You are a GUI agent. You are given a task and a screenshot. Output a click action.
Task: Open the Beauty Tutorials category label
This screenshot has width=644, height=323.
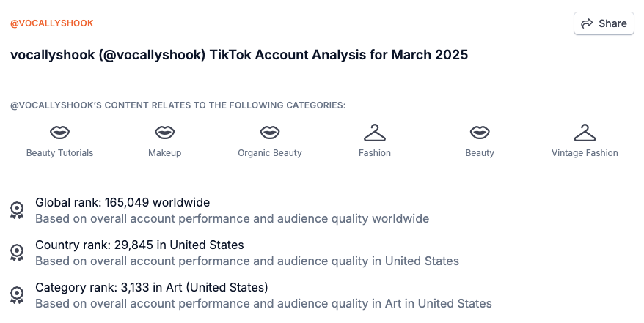pyautogui.click(x=59, y=153)
